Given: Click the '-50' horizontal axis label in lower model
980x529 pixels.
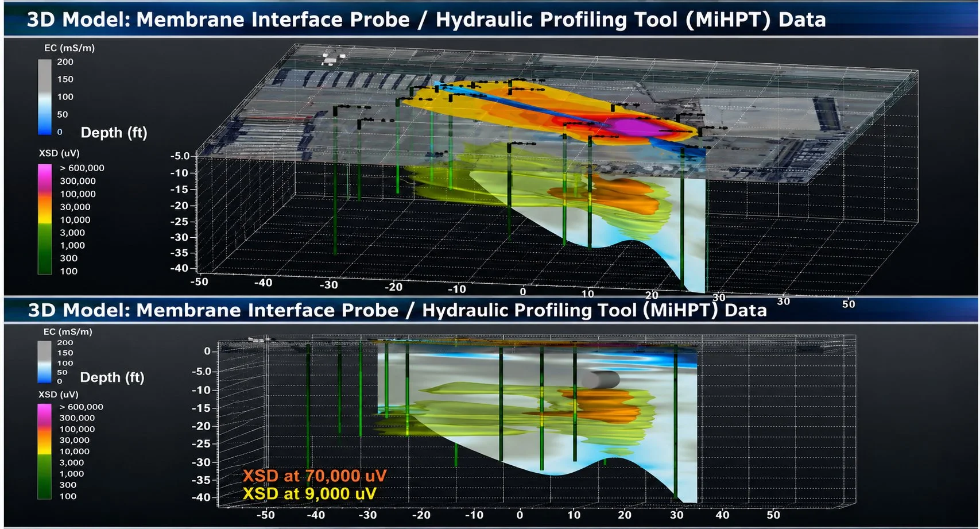Looking at the screenshot, I should coord(265,515).
